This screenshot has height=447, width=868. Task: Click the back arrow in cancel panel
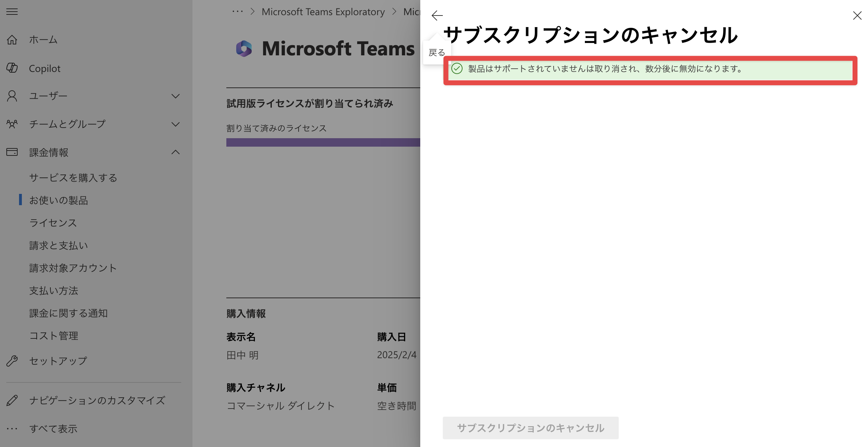(437, 16)
